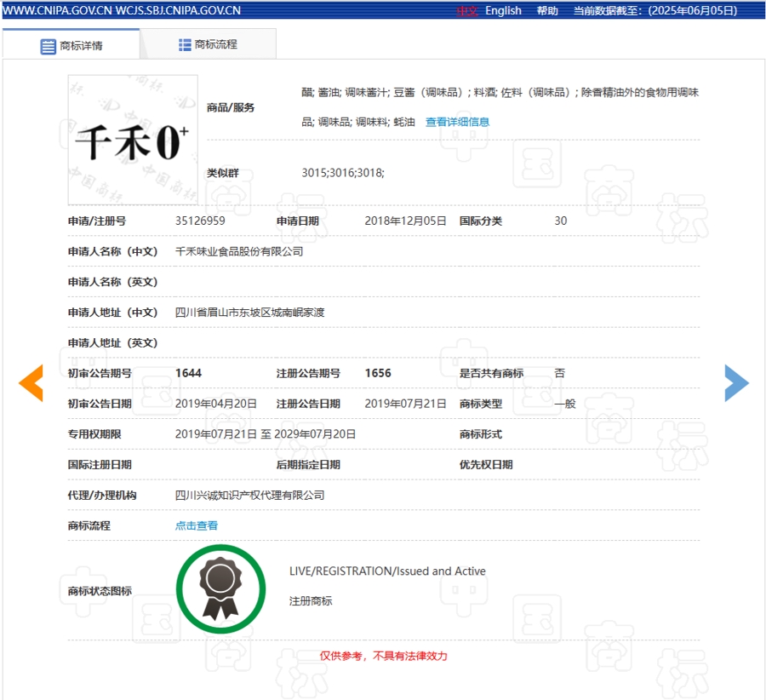Select registration announcement date 2019年07月21日
Image resolution: width=766 pixels, height=700 pixels.
(x=405, y=404)
